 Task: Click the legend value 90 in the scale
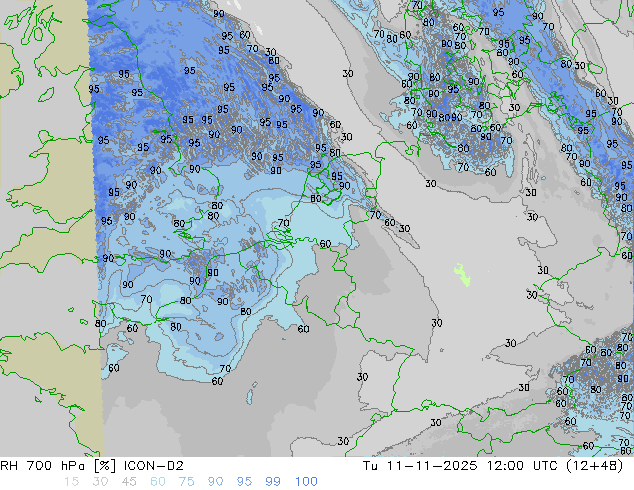215,482
